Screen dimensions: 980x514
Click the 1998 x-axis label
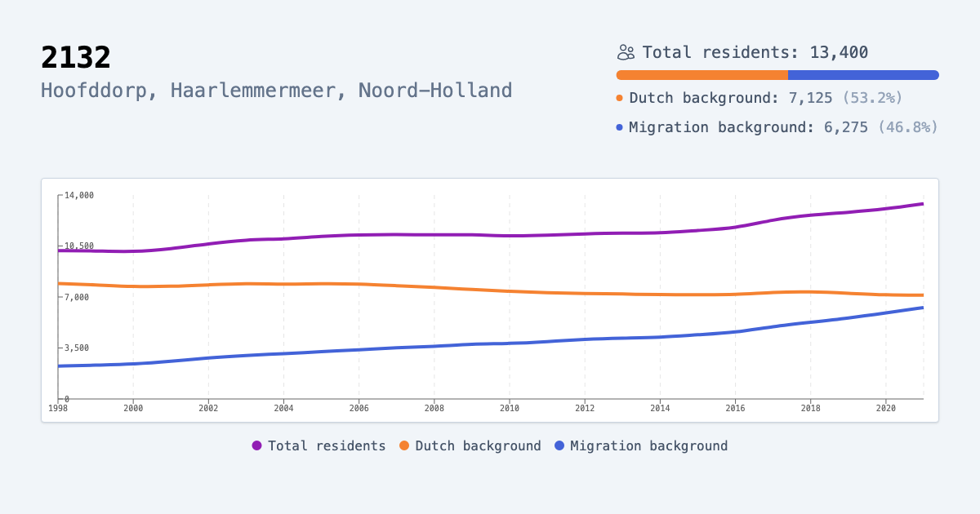pos(58,407)
